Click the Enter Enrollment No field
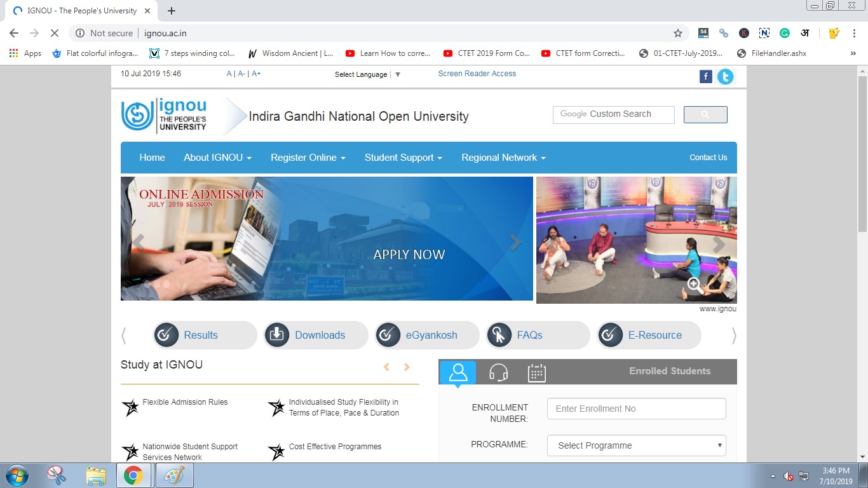 coord(636,409)
